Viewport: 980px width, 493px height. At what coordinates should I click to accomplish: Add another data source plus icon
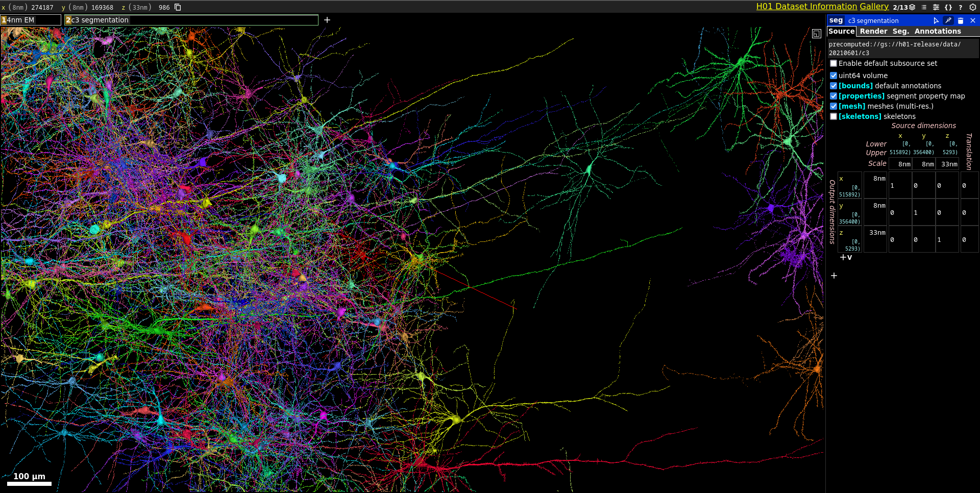coord(834,276)
